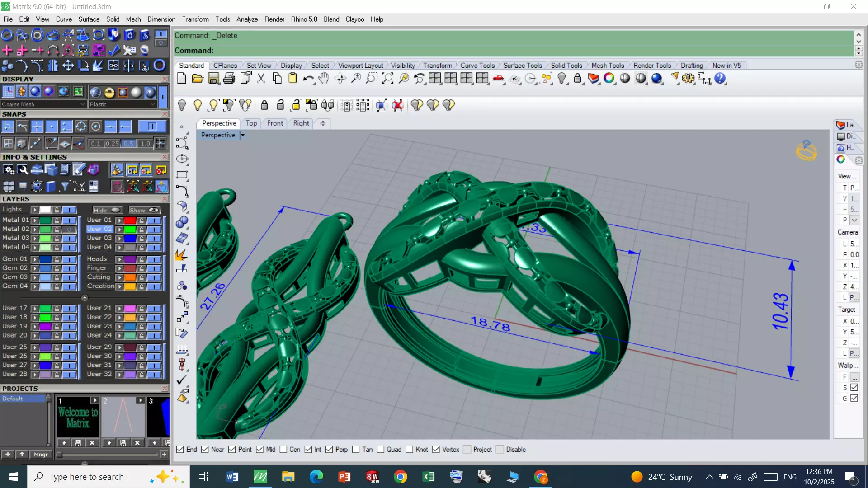Click the checkmark tool in left sidebar

182,380
